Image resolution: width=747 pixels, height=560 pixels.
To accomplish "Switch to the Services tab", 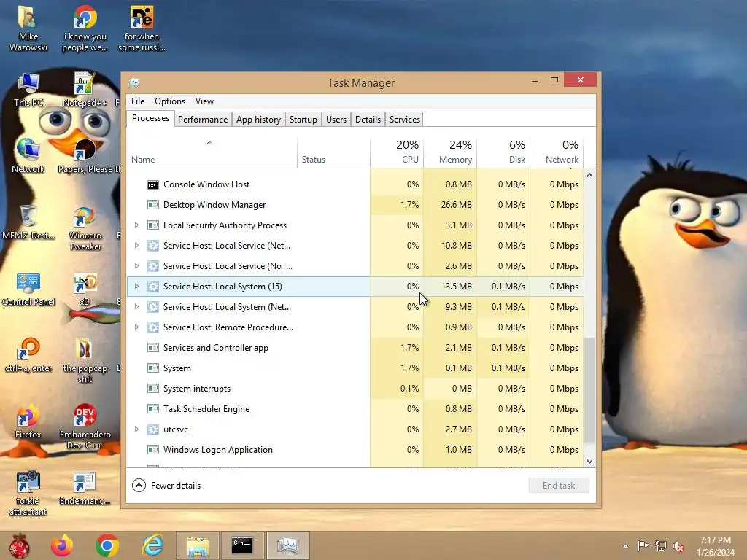I will [x=404, y=120].
